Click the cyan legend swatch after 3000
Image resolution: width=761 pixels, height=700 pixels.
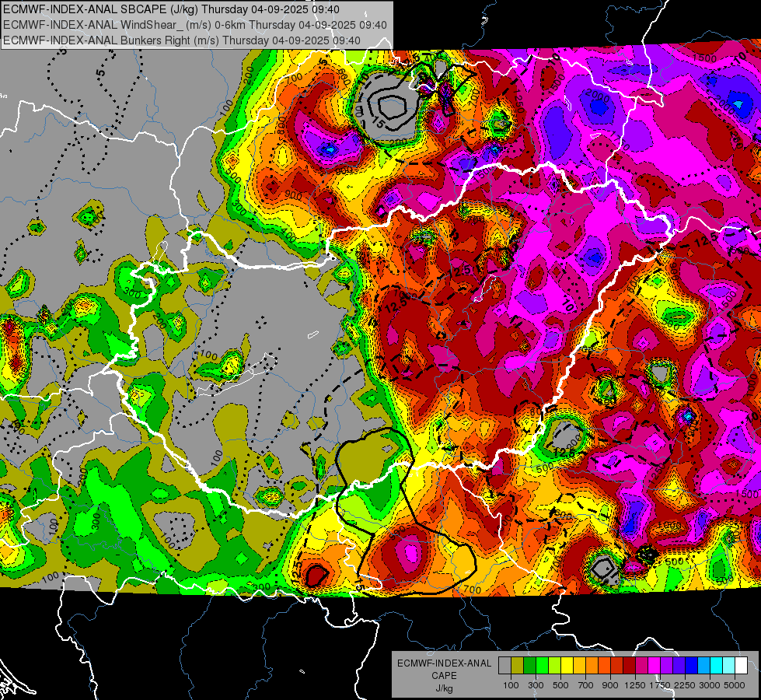pyautogui.click(x=717, y=666)
